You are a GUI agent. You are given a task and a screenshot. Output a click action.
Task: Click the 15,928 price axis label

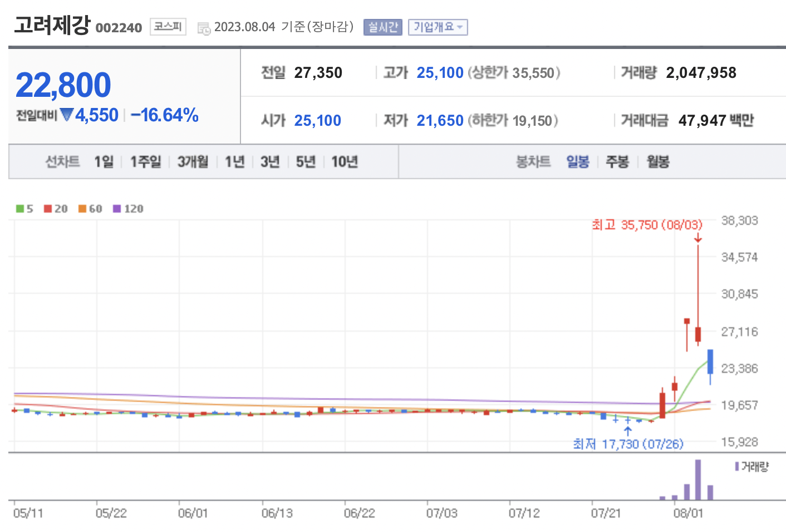point(740,442)
